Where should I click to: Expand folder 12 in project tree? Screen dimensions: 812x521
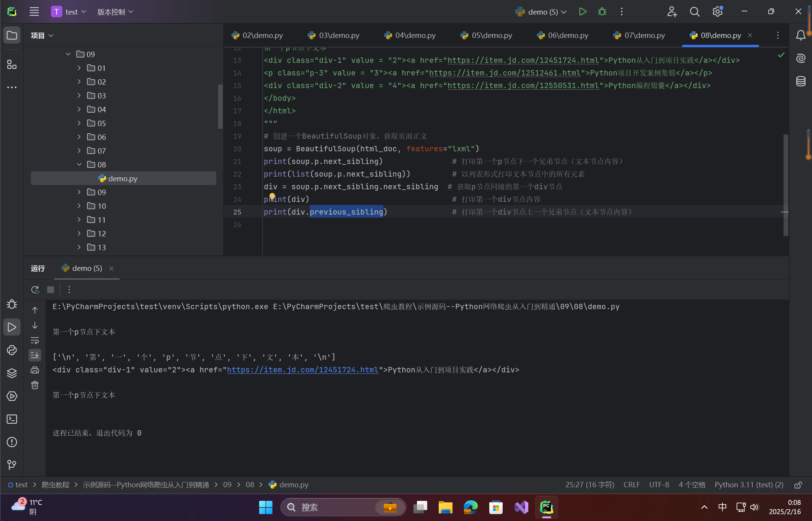click(x=79, y=233)
